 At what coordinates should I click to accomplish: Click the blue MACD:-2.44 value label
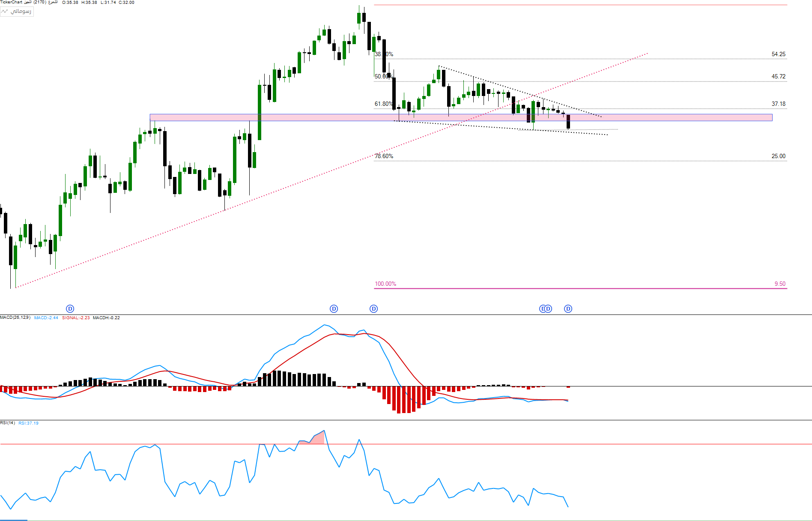[x=46, y=318]
